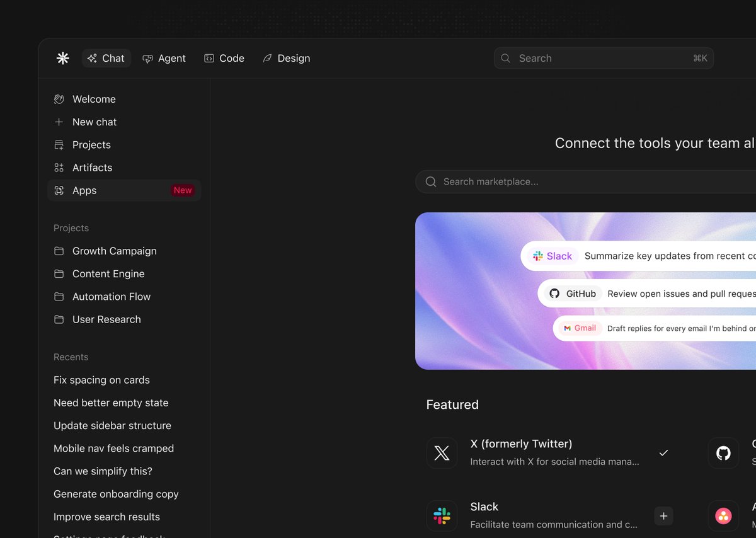
Task: Open Artifacts in the sidebar
Action: click(124, 167)
